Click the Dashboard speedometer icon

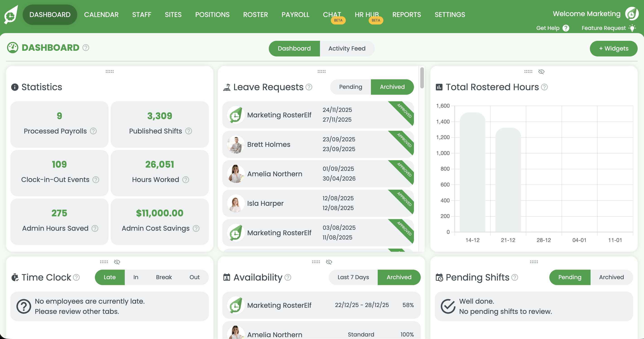[x=12, y=48]
